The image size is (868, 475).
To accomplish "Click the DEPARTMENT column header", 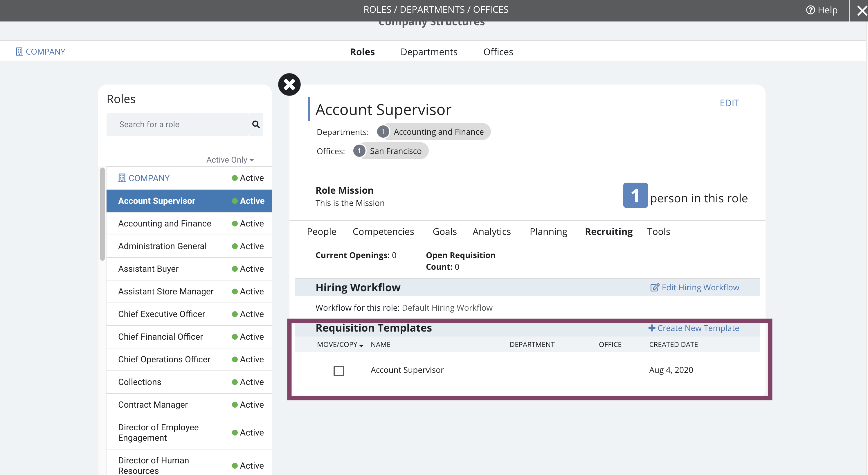I will coord(532,345).
